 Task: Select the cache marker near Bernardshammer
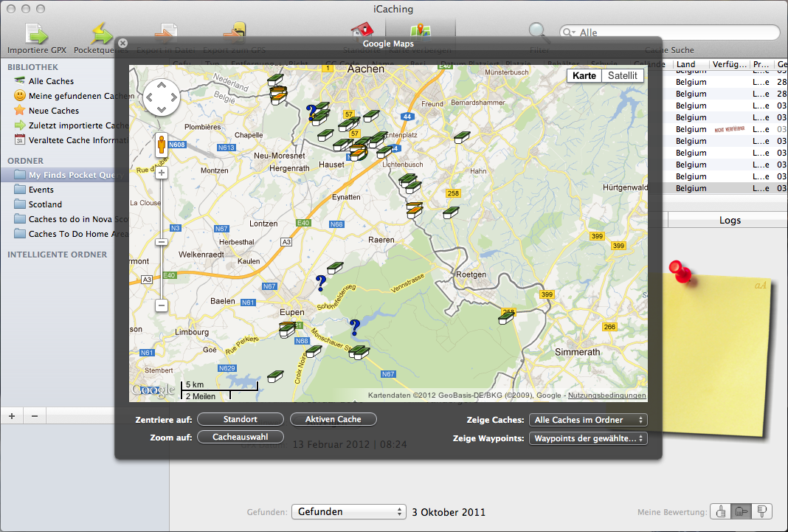coord(461,137)
